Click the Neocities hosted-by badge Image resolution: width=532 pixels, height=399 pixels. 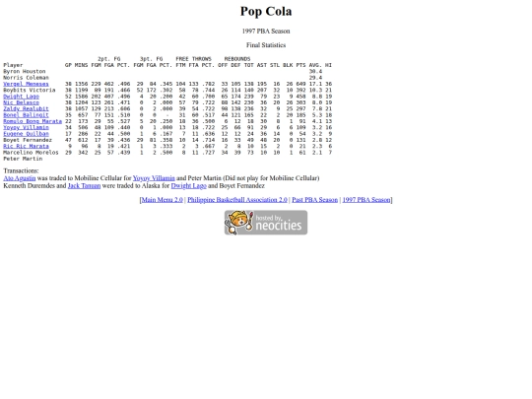(266, 223)
